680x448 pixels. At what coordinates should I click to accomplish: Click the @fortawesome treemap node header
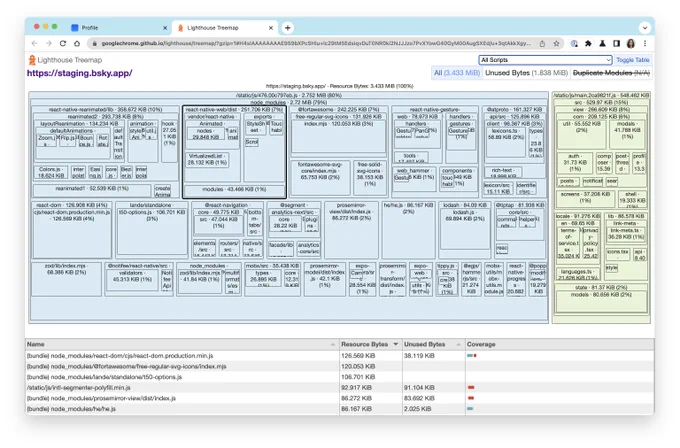tap(338, 110)
